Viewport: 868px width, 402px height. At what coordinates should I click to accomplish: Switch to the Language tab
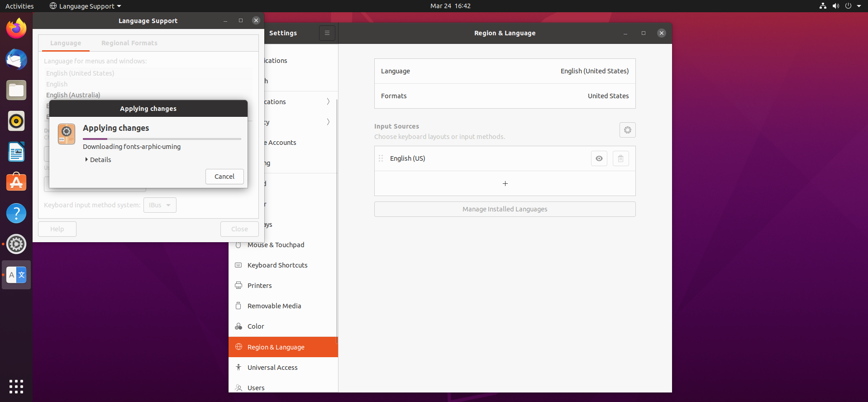tap(66, 43)
